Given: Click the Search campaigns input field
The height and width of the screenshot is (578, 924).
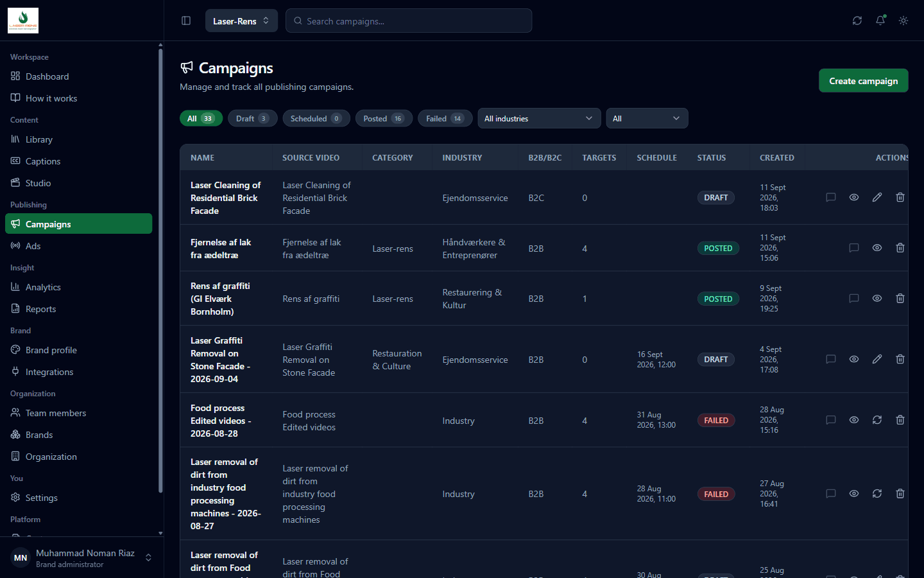Looking at the screenshot, I should coord(409,21).
